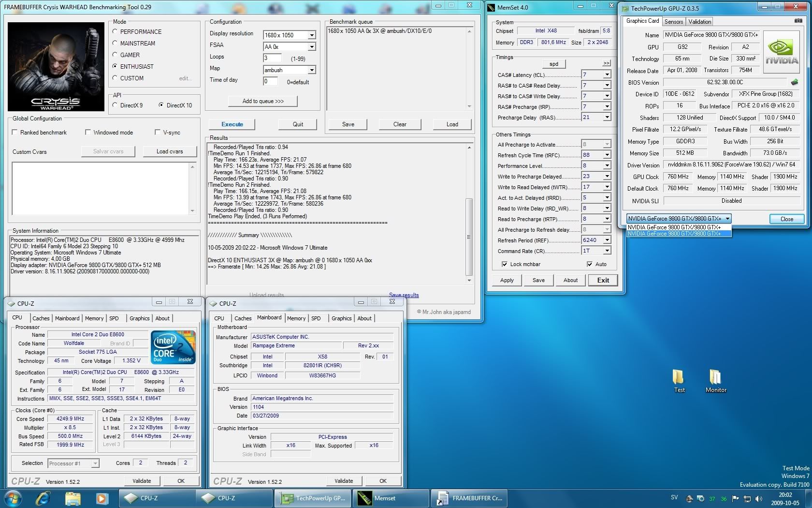Viewport: 812px width, 508px height.
Task: Open the Graphics tab in right CPU-Z window
Action: 341,318
